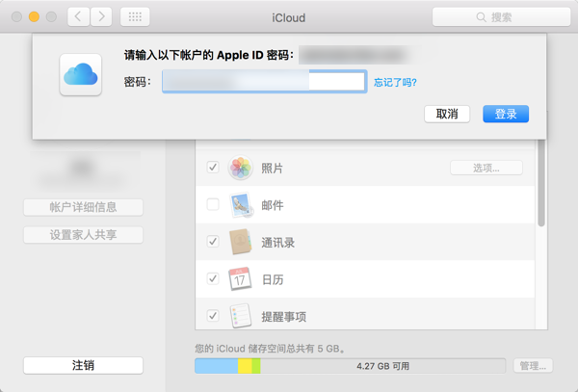Focus the 密码 input field

[263, 82]
